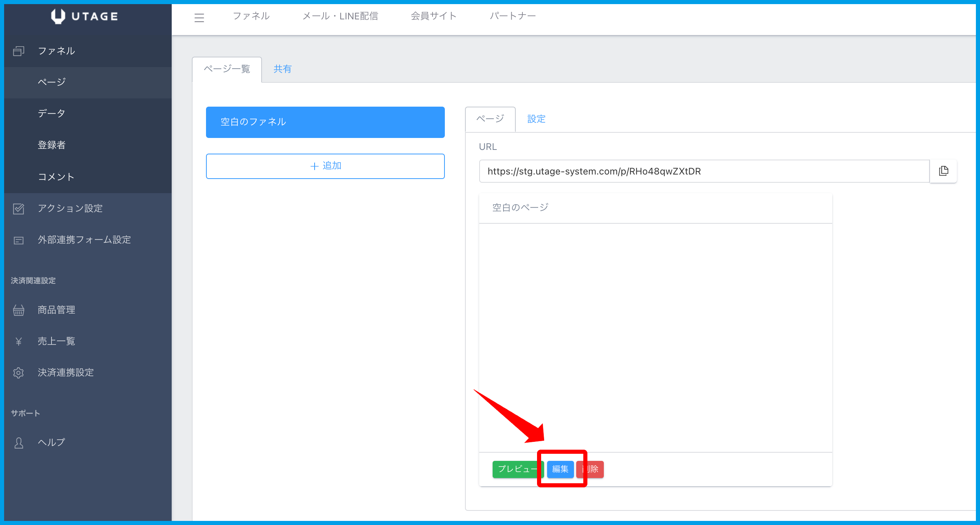
Task: Click the 外部連携フォーム設定 form icon
Action: point(18,240)
